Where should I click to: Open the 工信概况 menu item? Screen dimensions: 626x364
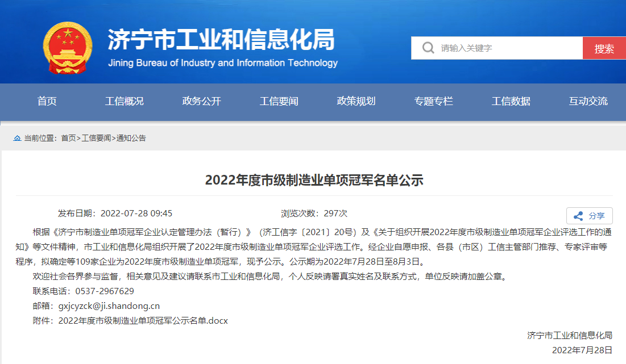tap(125, 102)
